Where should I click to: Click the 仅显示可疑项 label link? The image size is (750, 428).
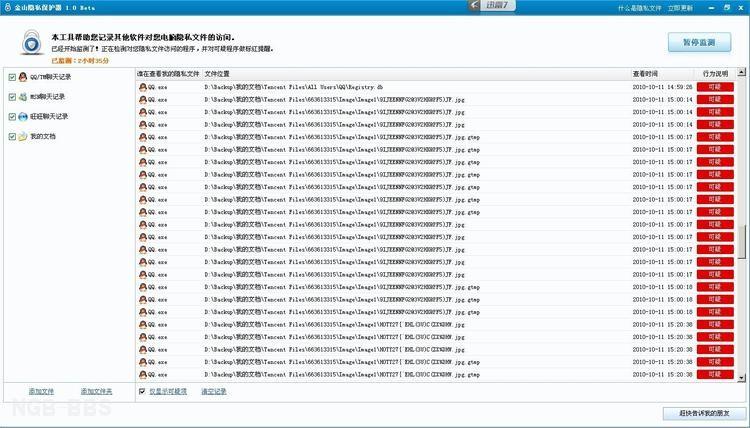point(168,392)
